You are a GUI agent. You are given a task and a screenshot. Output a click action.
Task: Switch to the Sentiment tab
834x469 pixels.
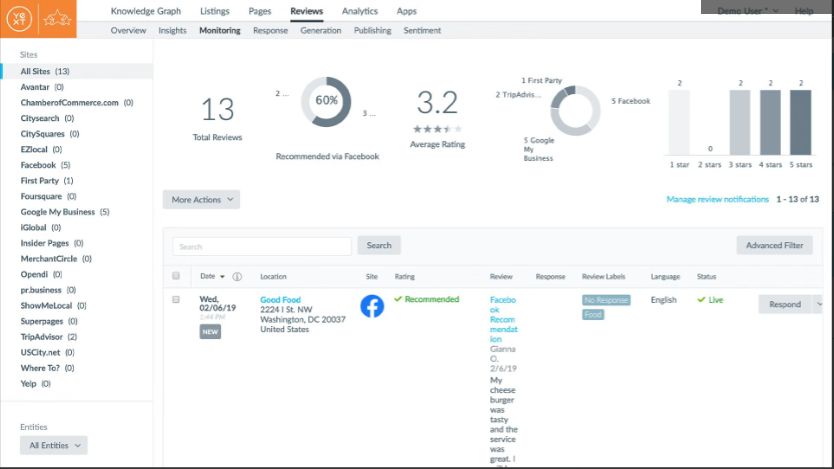click(422, 30)
